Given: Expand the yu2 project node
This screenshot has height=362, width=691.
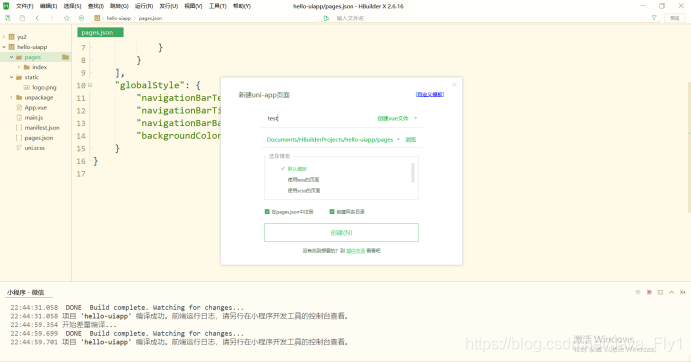Looking at the screenshot, I should [4, 37].
